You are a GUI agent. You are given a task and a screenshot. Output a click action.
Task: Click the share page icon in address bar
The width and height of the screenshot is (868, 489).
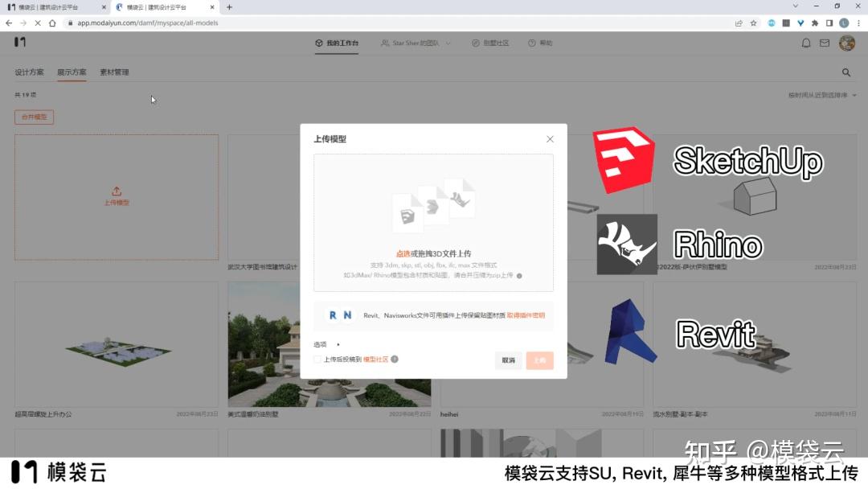pos(739,23)
